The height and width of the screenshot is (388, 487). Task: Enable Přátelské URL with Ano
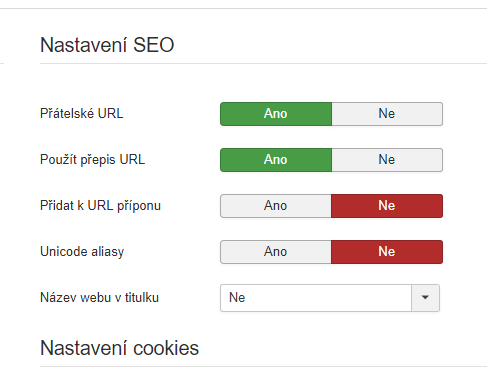[276, 114]
